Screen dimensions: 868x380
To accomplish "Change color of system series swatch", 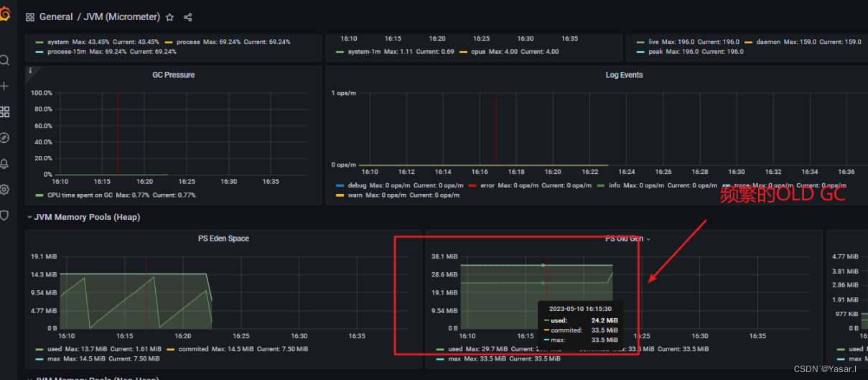I will 39,42.
